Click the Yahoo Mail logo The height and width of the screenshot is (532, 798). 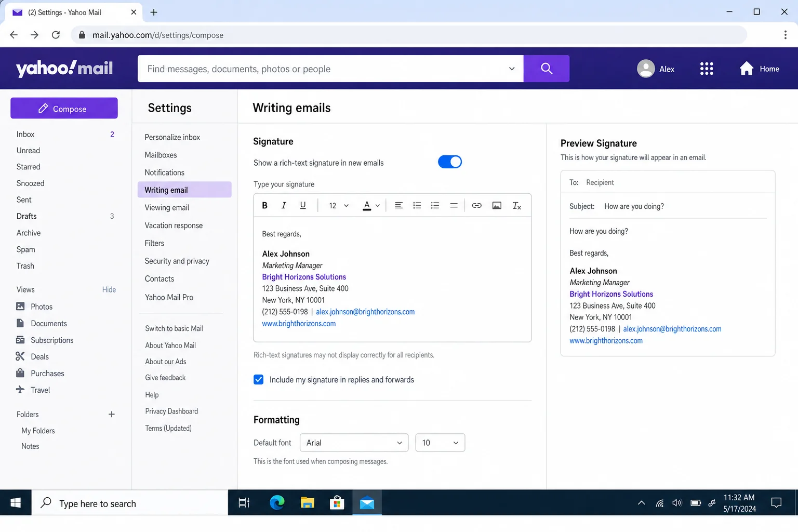64,69
